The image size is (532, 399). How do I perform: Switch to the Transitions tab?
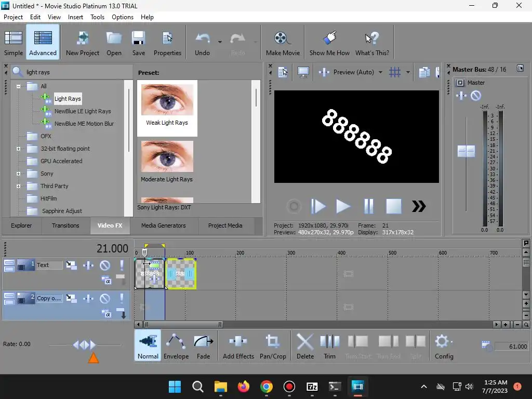point(65,225)
